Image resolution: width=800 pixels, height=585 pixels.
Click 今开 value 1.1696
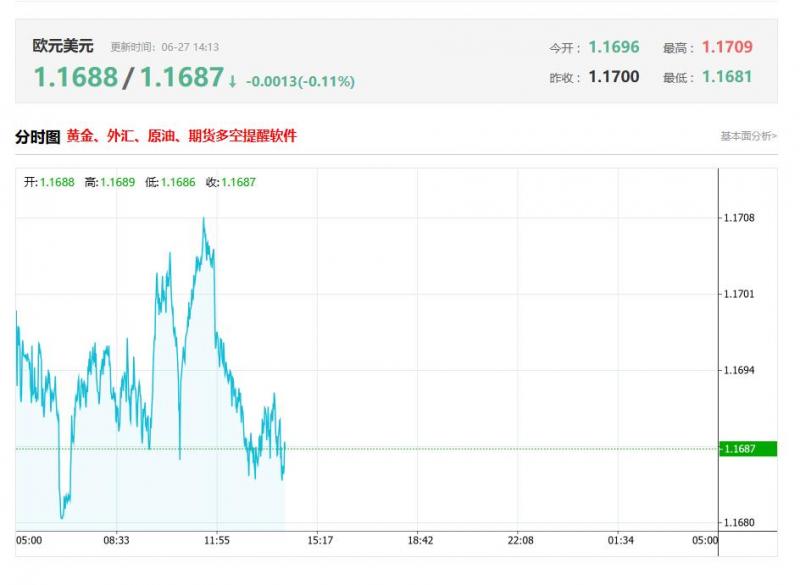click(x=614, y=47)
